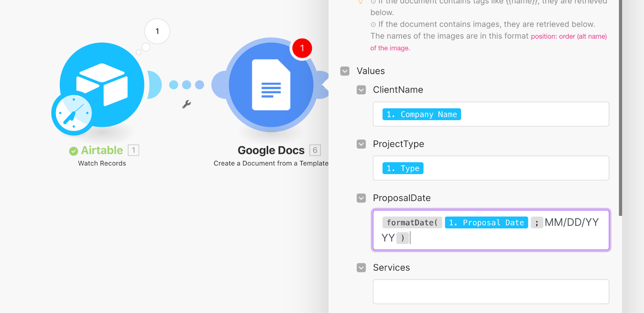Click the Airtable module number 1 box
The width and height of the screenshot is (644, 313).
[134, 150]
